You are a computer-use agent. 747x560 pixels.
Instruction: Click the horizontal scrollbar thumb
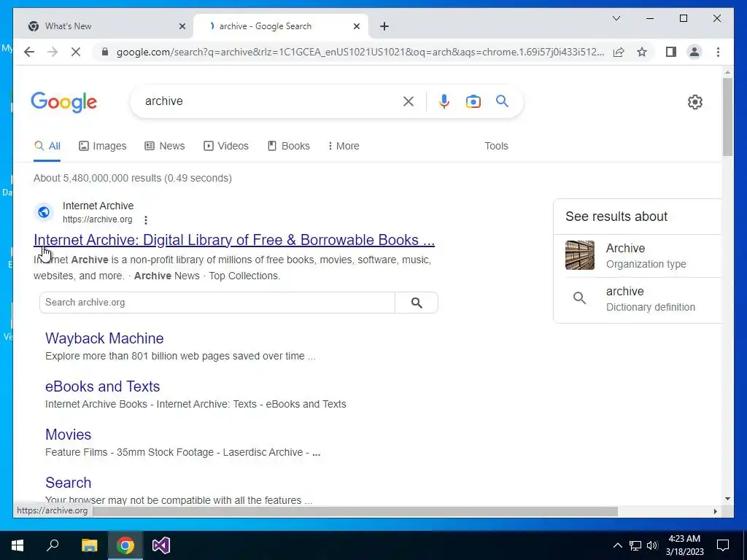[355, 511]
